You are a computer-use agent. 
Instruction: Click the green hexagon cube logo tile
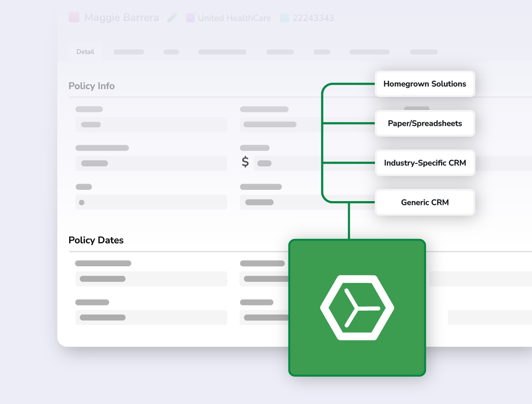(x=357, y=308)
